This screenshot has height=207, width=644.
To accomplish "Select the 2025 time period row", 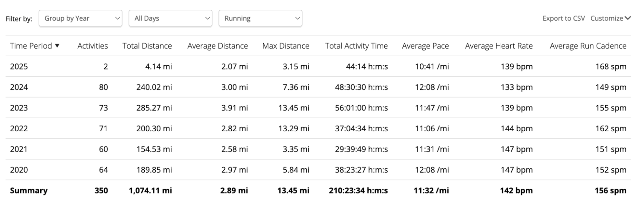I will click(x=318, y=66).
